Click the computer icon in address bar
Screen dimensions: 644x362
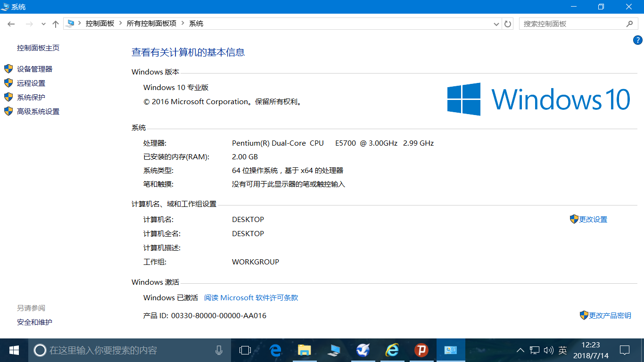(70, 23)
